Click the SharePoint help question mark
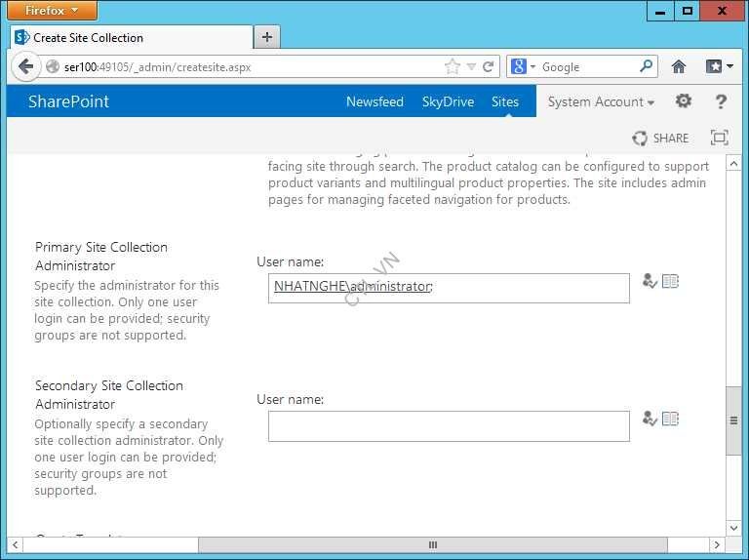 pyautogui.click(x=721, y=101)
